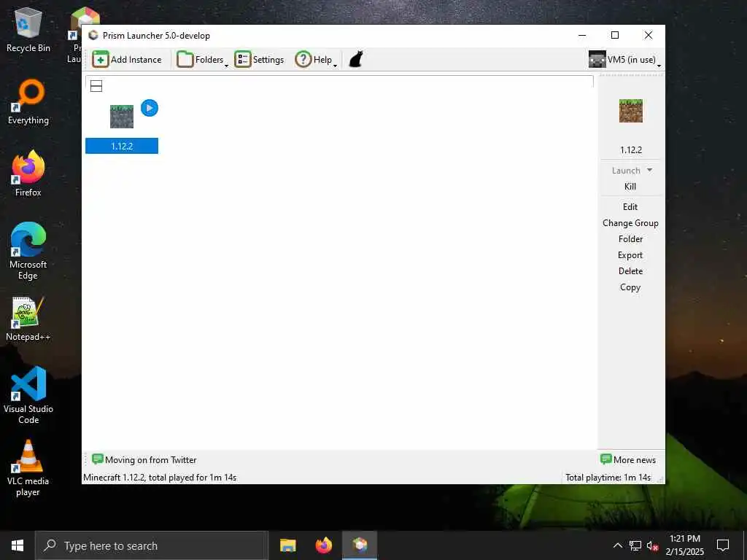Click the Add Instance button
This screenshot has width=747, height=560.
coord(127,60)
